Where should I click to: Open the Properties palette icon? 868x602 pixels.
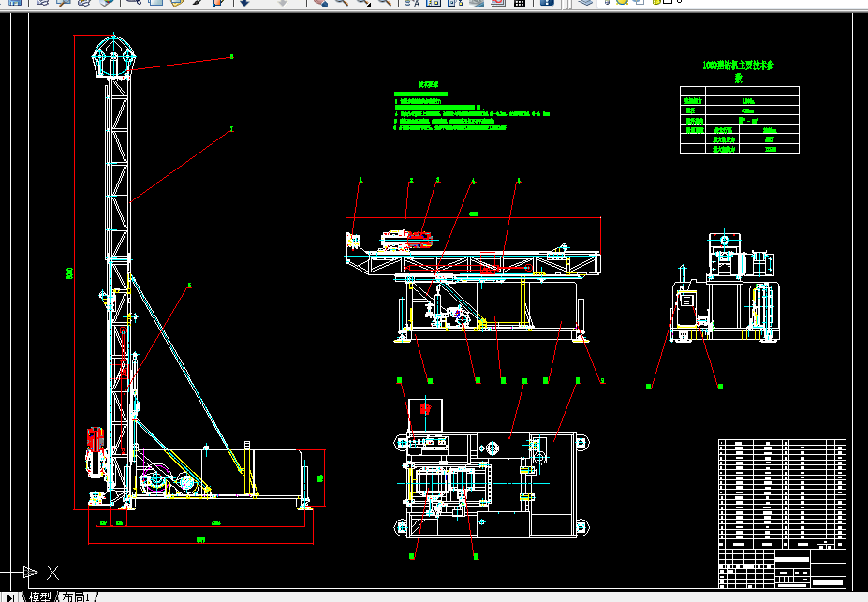click(x=412, y=2)
